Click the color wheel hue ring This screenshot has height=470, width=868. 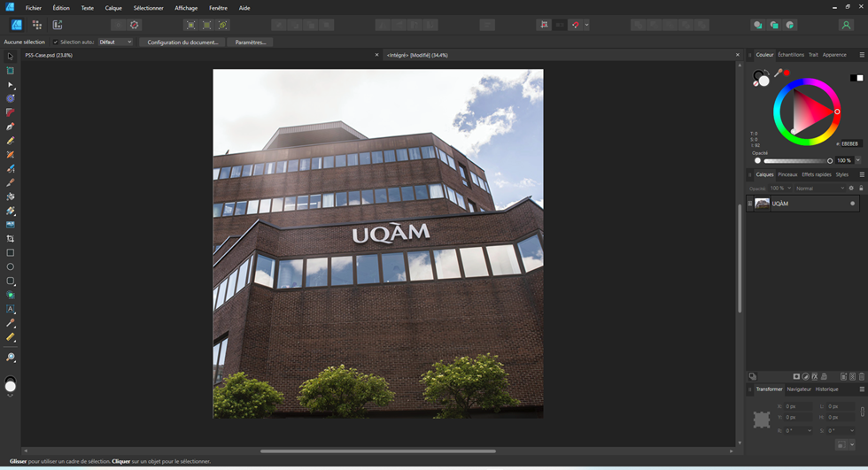(806, 82)
